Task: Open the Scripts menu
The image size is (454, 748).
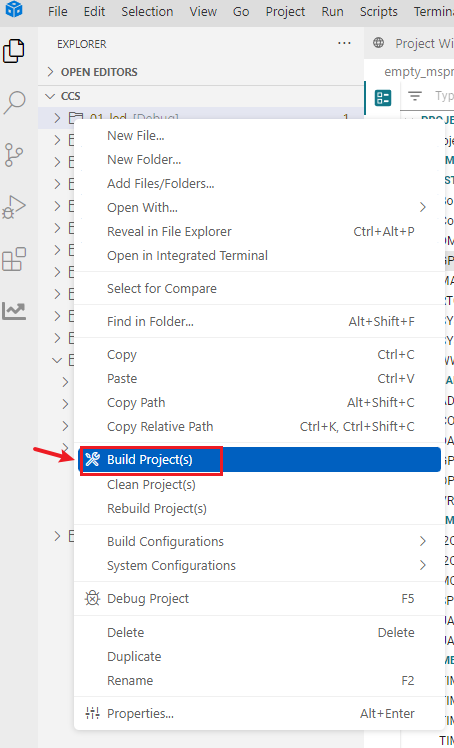Action: pos(379,11)
